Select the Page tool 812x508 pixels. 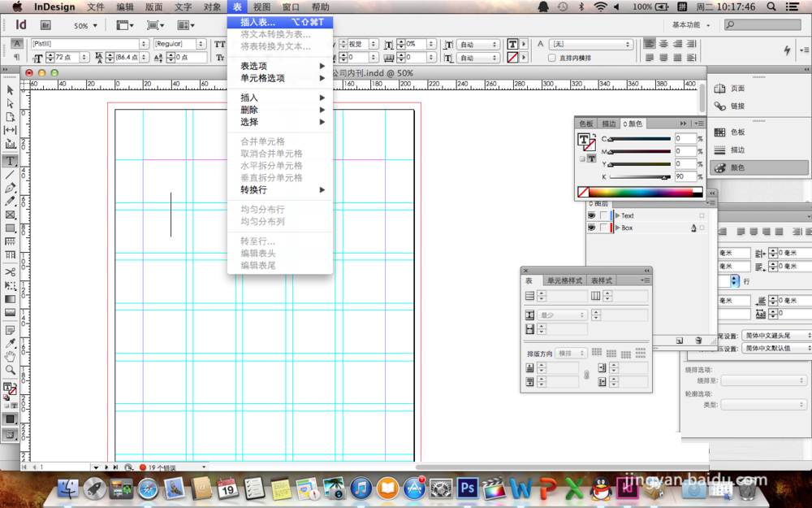(10, 116)
